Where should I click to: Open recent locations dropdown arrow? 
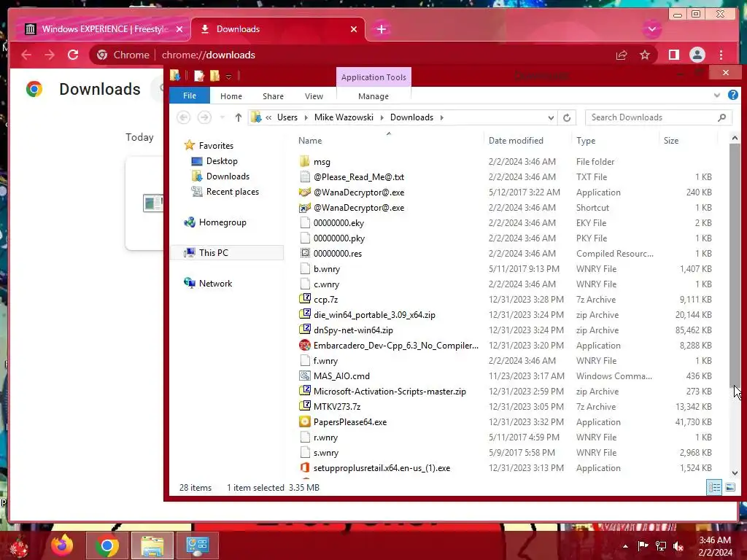coord(222,117)
